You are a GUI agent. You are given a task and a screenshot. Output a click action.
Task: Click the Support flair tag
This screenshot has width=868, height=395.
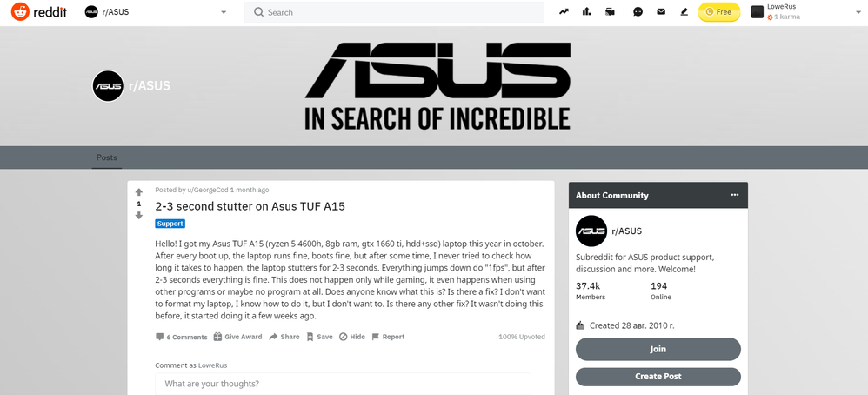(170, 224)
